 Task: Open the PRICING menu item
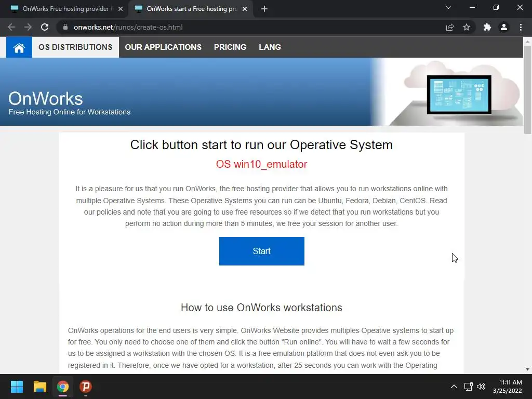(230, 47)
